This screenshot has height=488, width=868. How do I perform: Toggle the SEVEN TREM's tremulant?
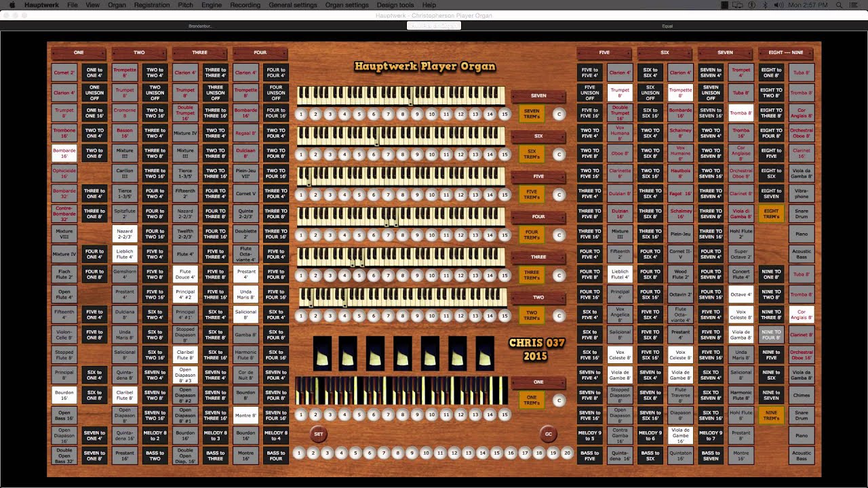(532, 114)
